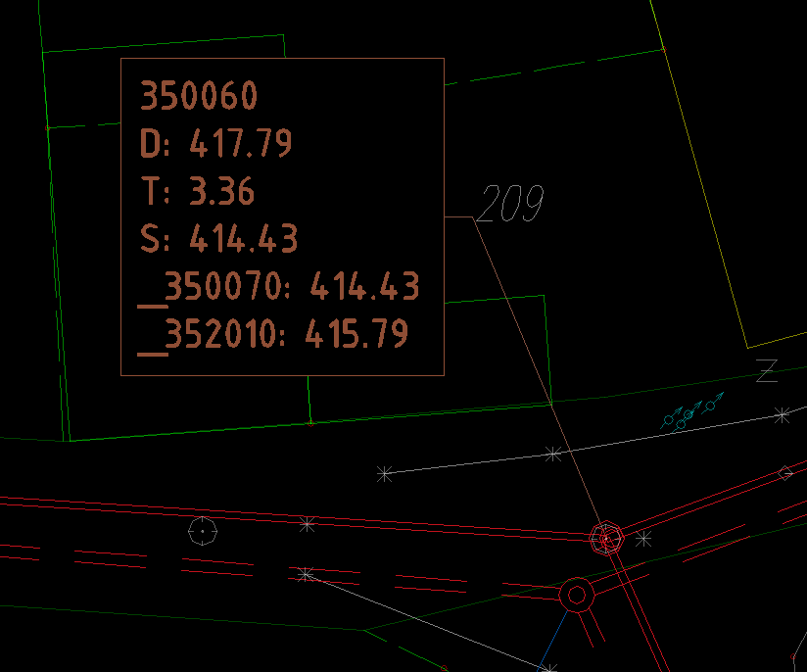Viewport: 807px width, 672px height.
Task: Click the italic parcel label 209
Action: (x=510, y=204)
